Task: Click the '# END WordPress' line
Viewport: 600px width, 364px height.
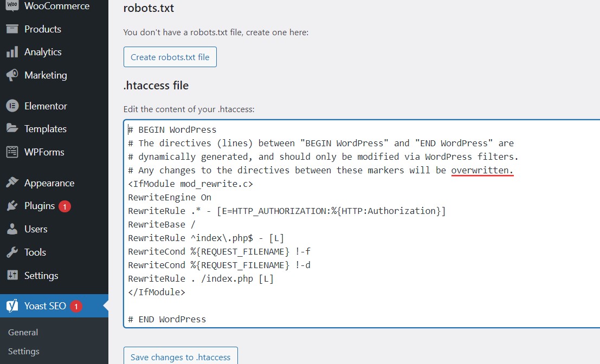Action: 167,319
